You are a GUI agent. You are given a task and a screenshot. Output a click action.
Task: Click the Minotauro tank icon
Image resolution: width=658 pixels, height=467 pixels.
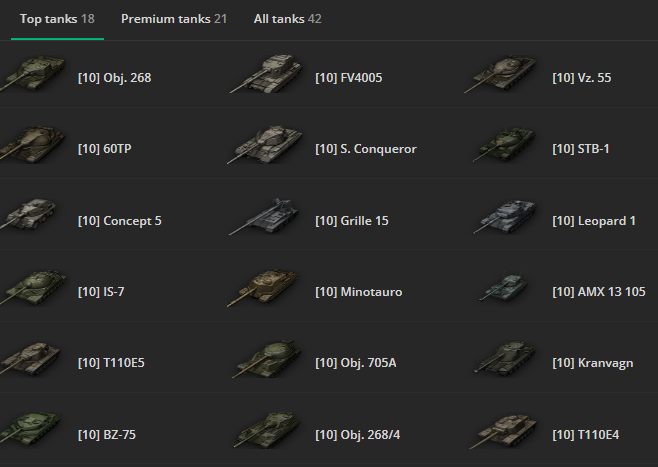pos(263,288)
